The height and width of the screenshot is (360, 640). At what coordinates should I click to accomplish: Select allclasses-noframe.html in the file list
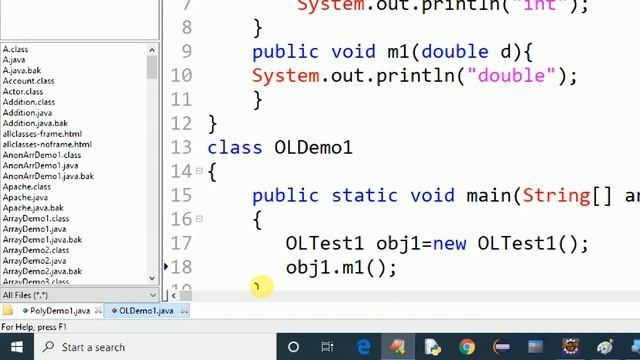pyautogui.click(x=47, y=144)
